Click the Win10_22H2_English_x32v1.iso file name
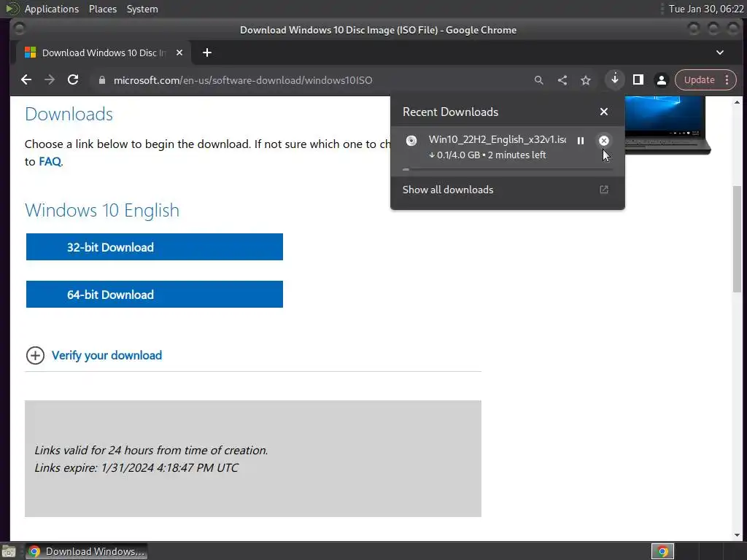The image size is (747, 560). click(497, 139)
